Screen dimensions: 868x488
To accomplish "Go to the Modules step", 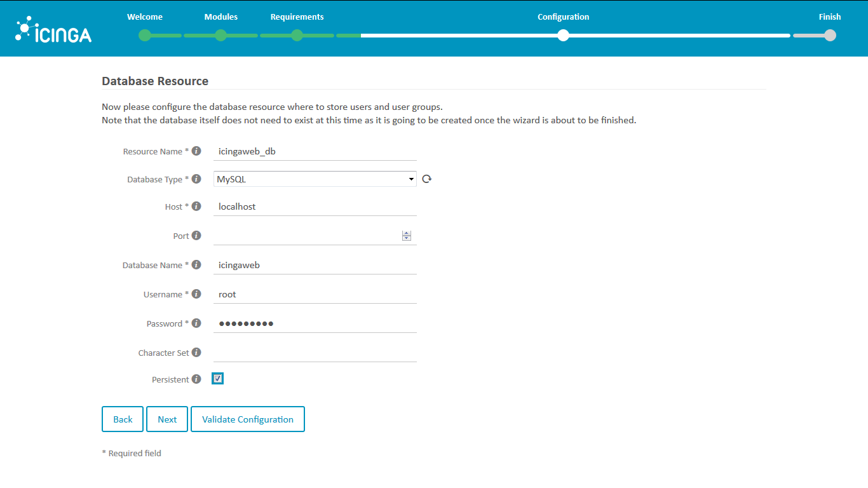I will pyautogui.click(x=221, y=17).
